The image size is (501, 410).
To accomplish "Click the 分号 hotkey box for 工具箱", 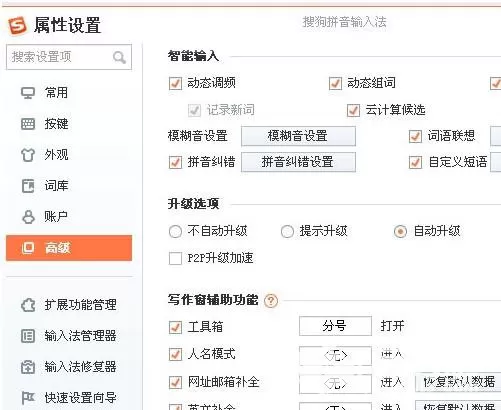I will [x=335, y=326].
